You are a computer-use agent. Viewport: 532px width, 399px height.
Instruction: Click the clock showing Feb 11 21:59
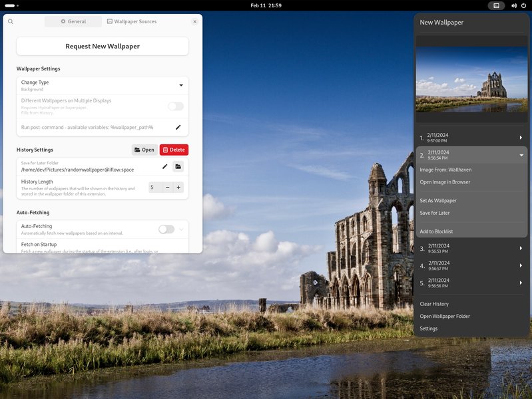pos(266,5)
